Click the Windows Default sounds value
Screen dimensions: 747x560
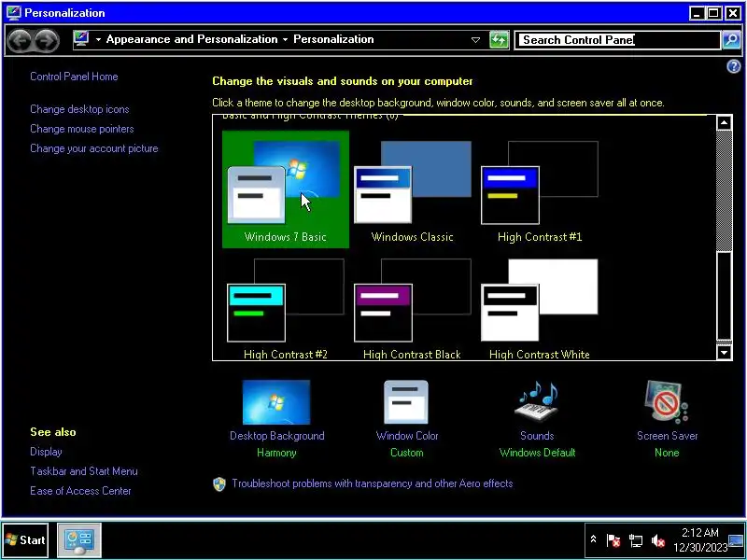(x=537, y=453)
